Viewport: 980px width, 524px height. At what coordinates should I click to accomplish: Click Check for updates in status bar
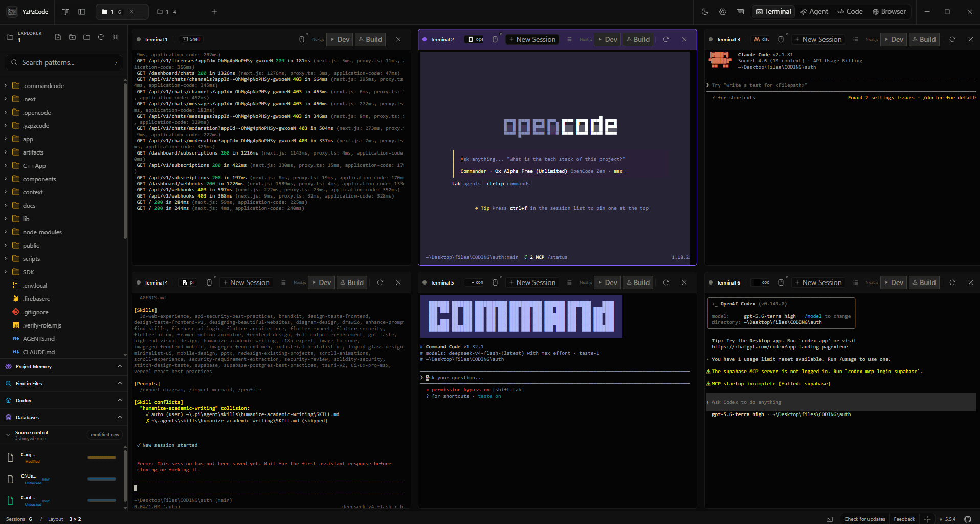click(864, 519)
